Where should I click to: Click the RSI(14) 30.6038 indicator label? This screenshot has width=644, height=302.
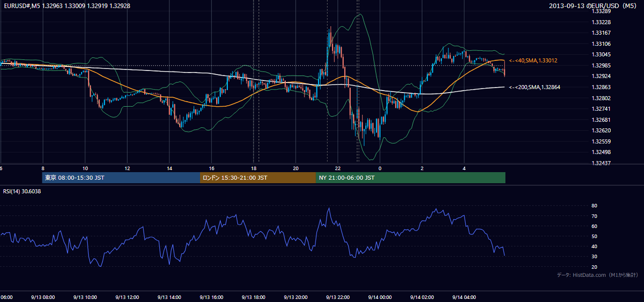pyautogui.click(x=22, y=191)
